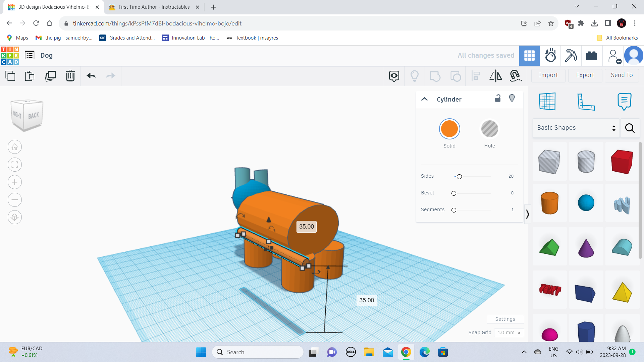The height and width of the screenshot is (362, 644).
Task: Click the Solid orange color swatch
Action: click(x=449, y=129)
